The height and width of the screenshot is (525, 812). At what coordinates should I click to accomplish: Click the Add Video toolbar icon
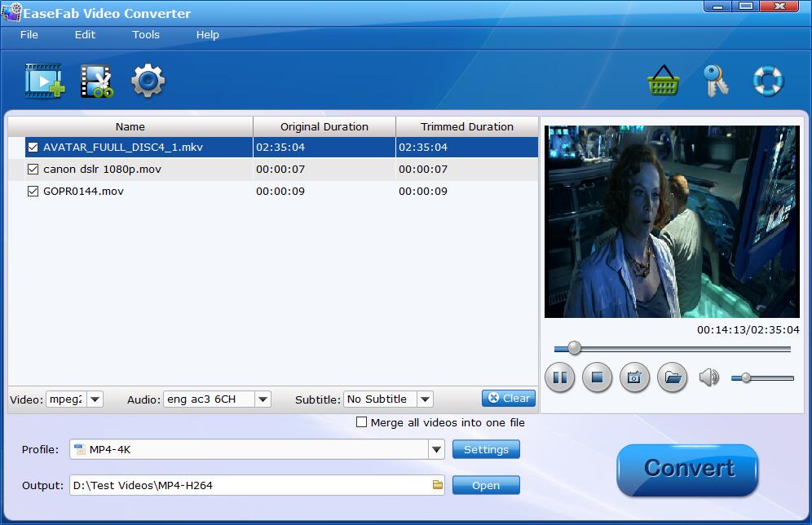pos(45,81)
